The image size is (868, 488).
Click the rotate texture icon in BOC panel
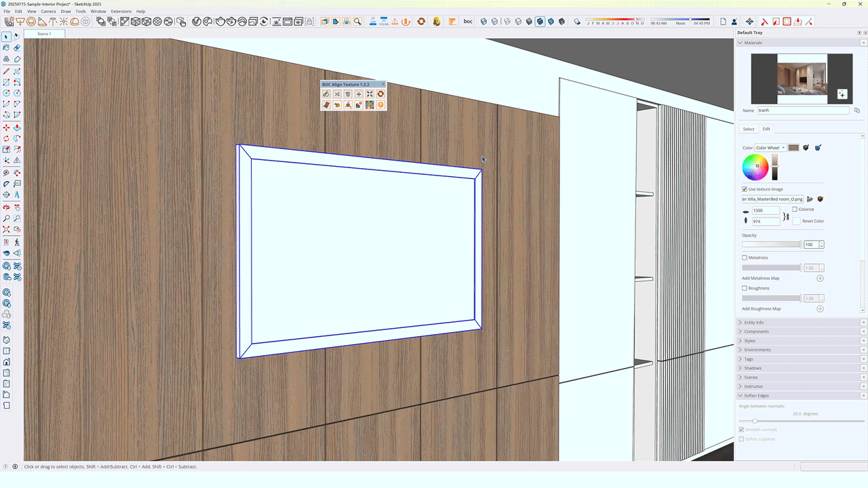click(348, 94)
